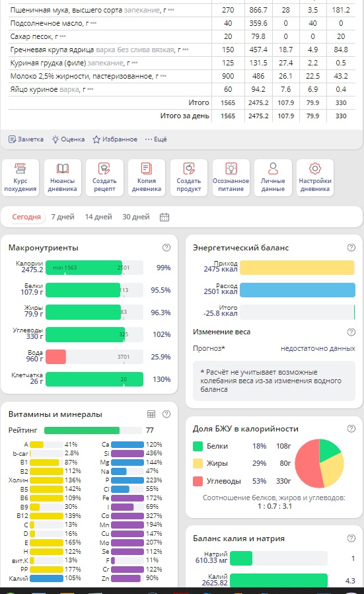
Task: Open Осознанное питание section
Action: pos(231,178)
